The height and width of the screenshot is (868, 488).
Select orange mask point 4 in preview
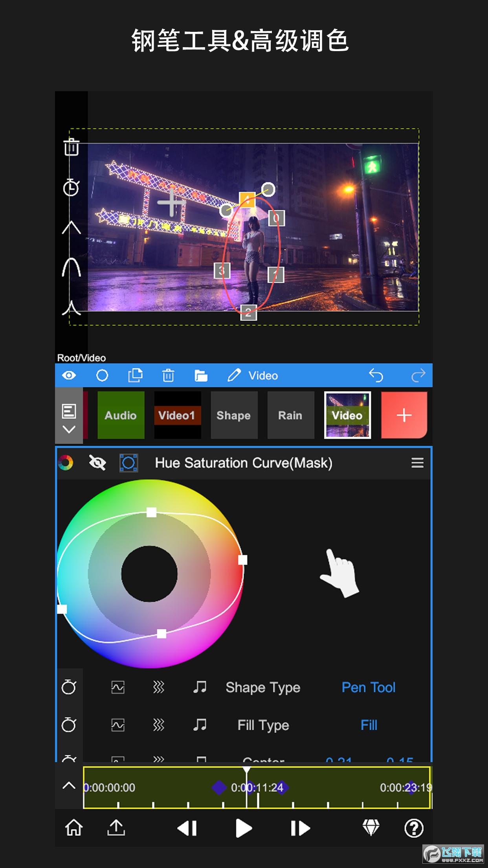pos(247,200)
